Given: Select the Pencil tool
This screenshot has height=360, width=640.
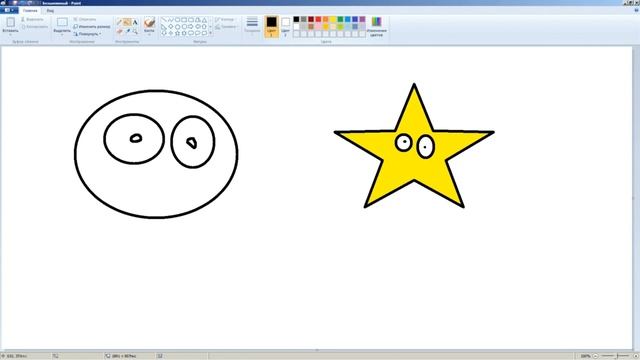Looking at the screenshot, I should click(119, 22).
